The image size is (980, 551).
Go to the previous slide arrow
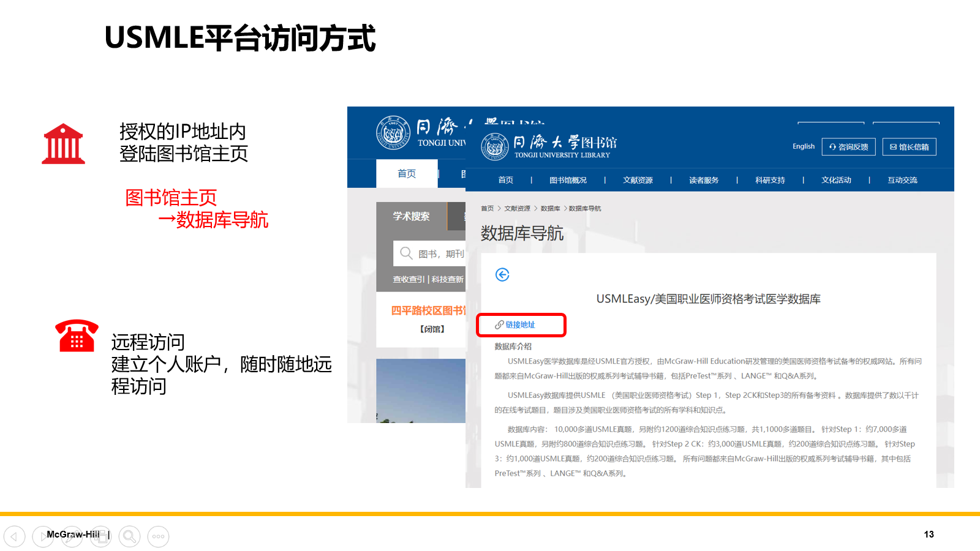14,537
